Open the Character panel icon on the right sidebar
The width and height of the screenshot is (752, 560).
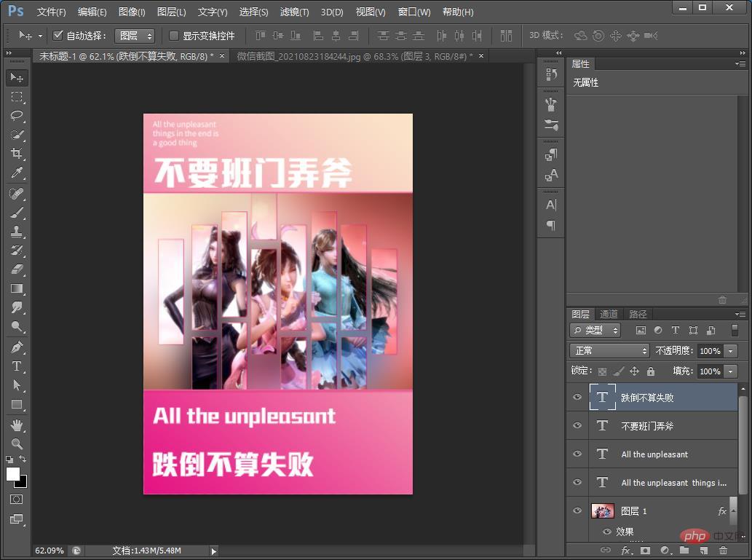click(x=551, y=205)
